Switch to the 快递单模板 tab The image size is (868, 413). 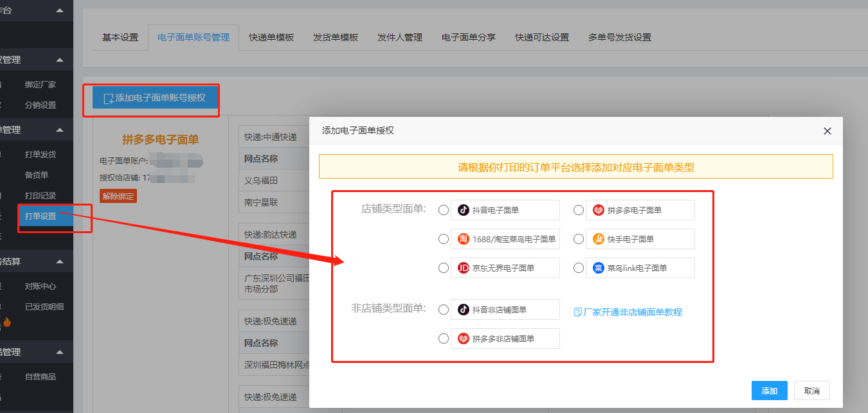271,37
